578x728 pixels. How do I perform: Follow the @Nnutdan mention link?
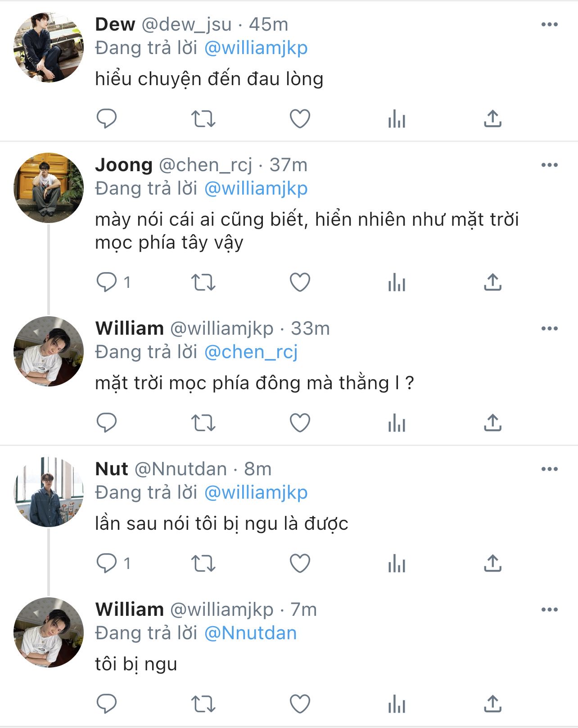(250, 633)
